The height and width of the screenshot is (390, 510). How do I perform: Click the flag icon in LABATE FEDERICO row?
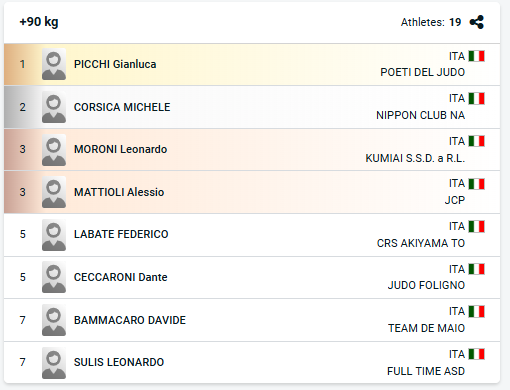pyautogui.click(x=476, y=227)
